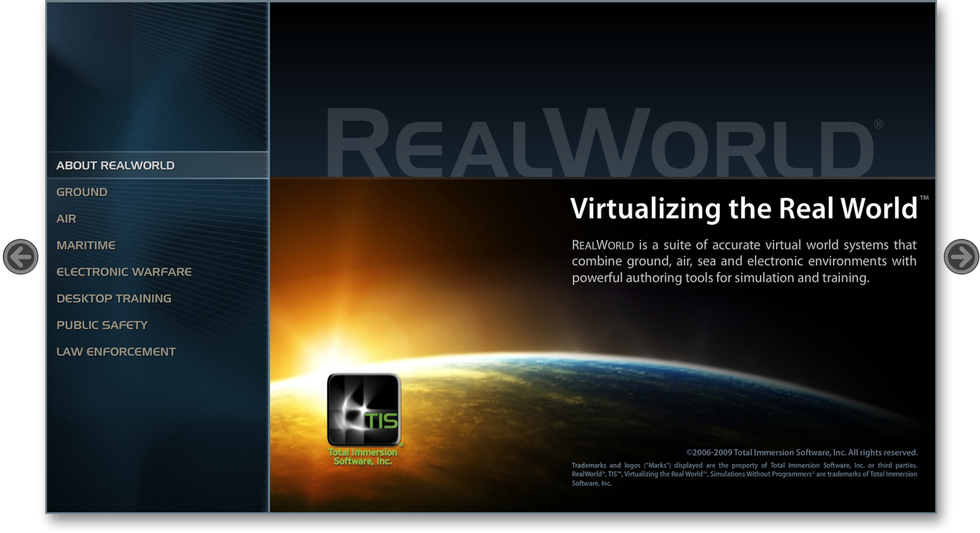This screenshot has height=533, width=980.
Task: Click the RealWorld suite description paragraph
Action: tap(744, 261)
